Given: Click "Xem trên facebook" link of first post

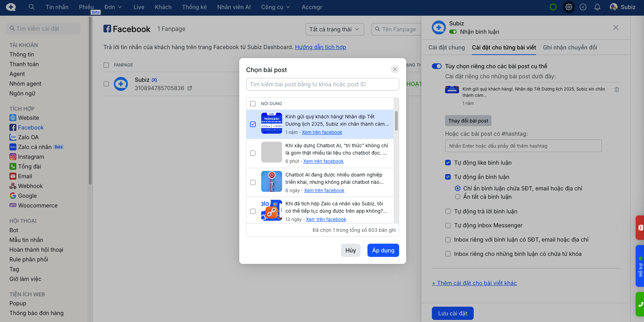Looking at the screenshot, I should (322, 132).
